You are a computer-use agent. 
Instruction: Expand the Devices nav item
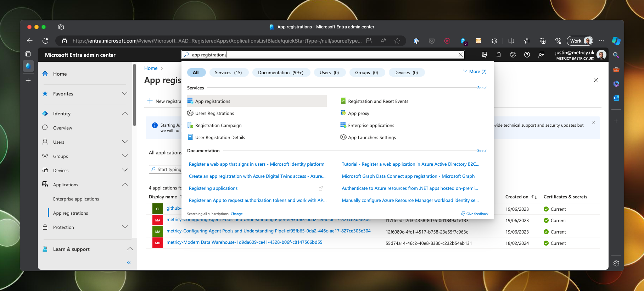pyautogui.click(x=125, y=170)
